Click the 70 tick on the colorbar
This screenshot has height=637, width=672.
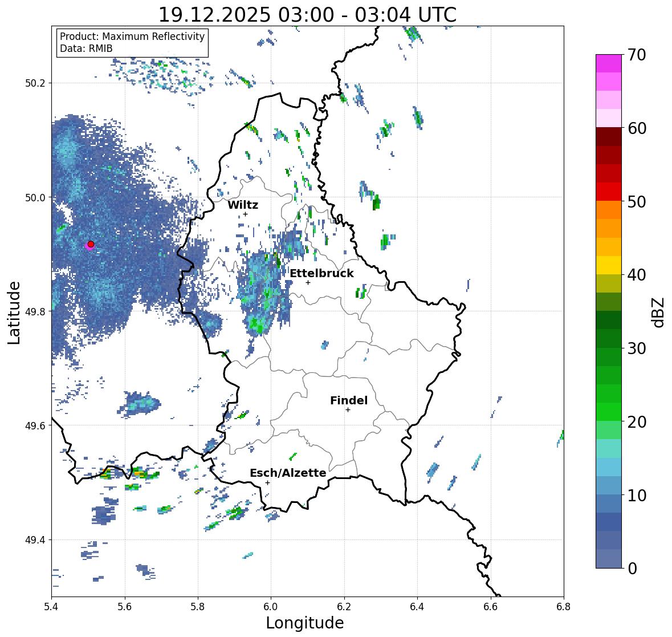tap(637, 55)
